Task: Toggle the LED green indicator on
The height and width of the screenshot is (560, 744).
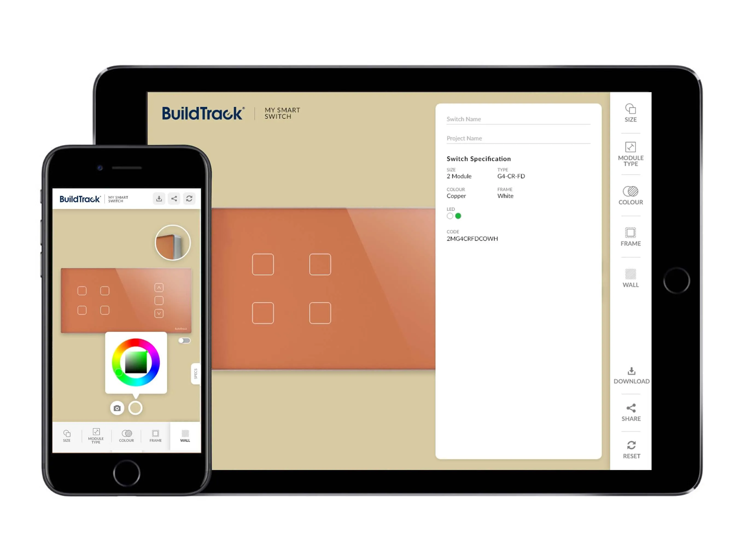Action: tap(458, 216)
